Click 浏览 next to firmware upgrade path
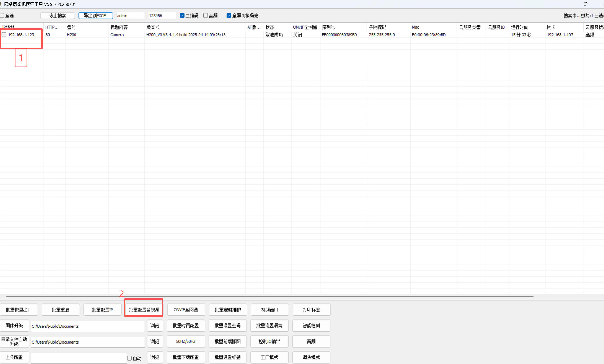This screenshot has height=364, width=604. tap(155, 326)
